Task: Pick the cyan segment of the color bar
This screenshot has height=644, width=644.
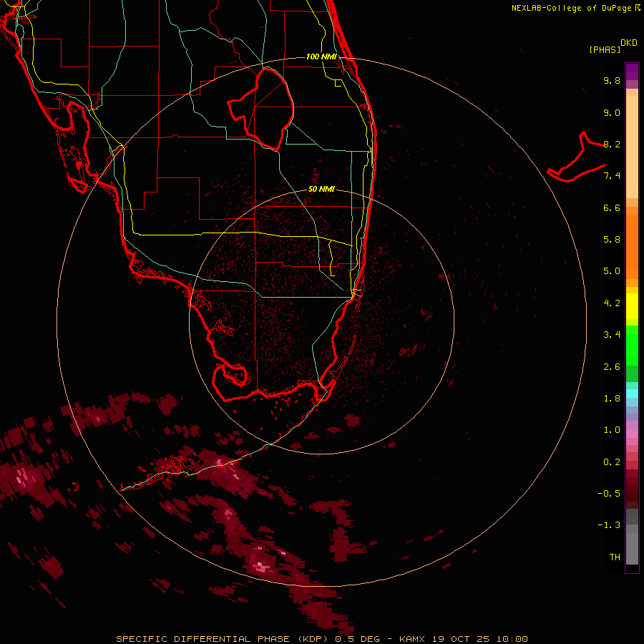Action: (x=632, y=394)
